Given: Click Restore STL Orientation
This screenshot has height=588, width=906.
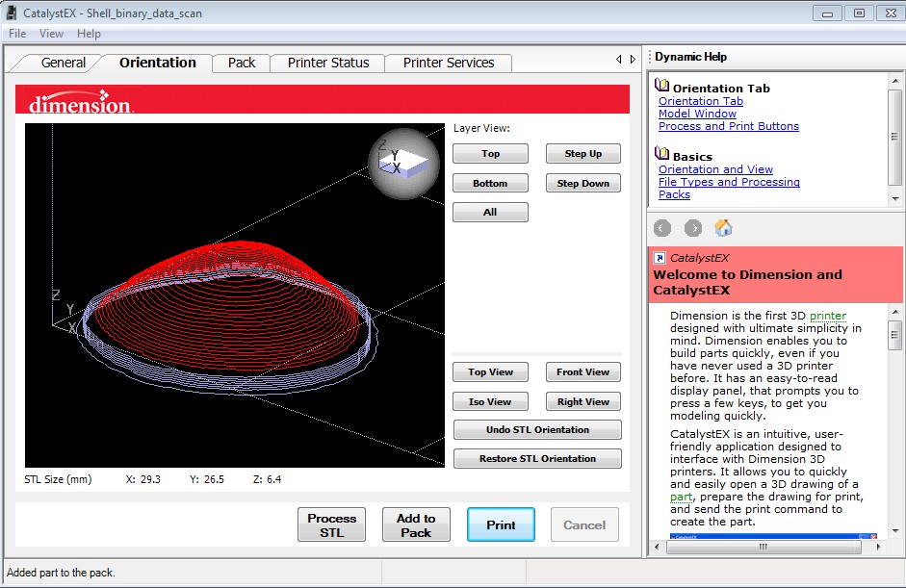Looking at the screenshot, I should point(537,459).
